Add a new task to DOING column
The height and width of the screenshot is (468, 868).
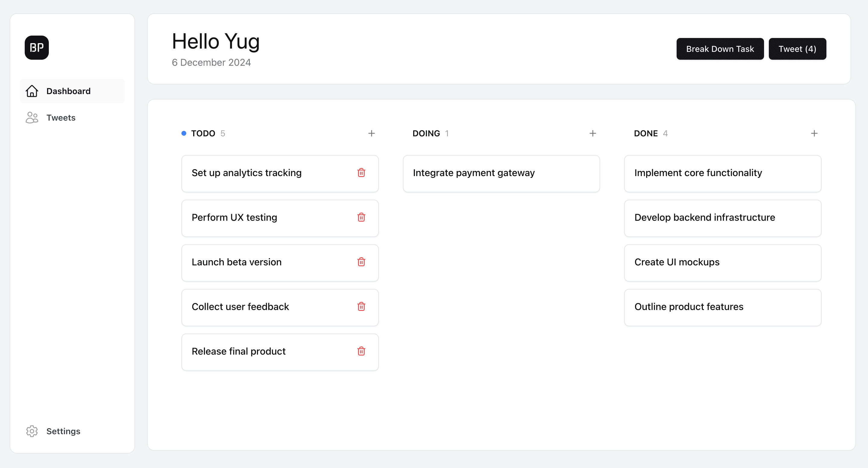(593, 134)
